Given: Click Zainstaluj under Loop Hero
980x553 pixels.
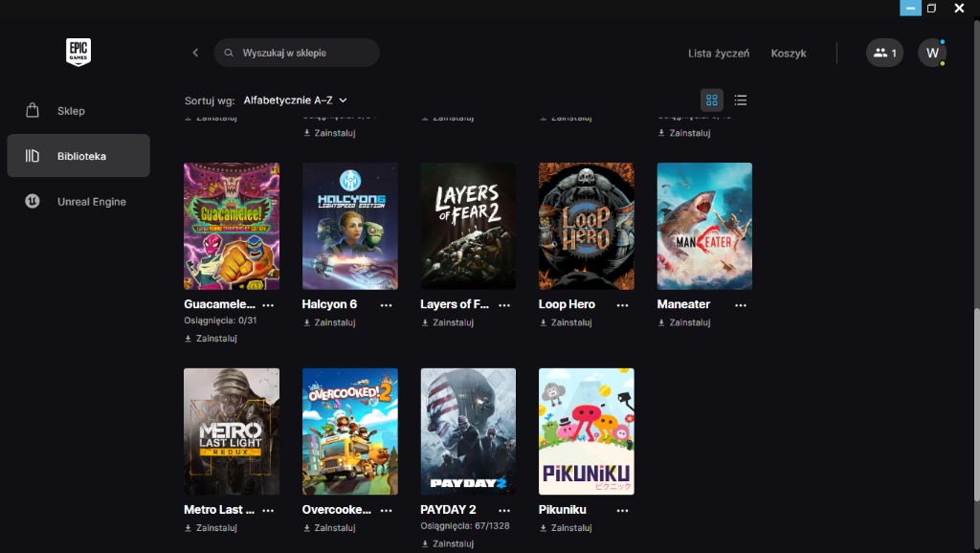Looking at the screenshot, I should click(566, 322).
